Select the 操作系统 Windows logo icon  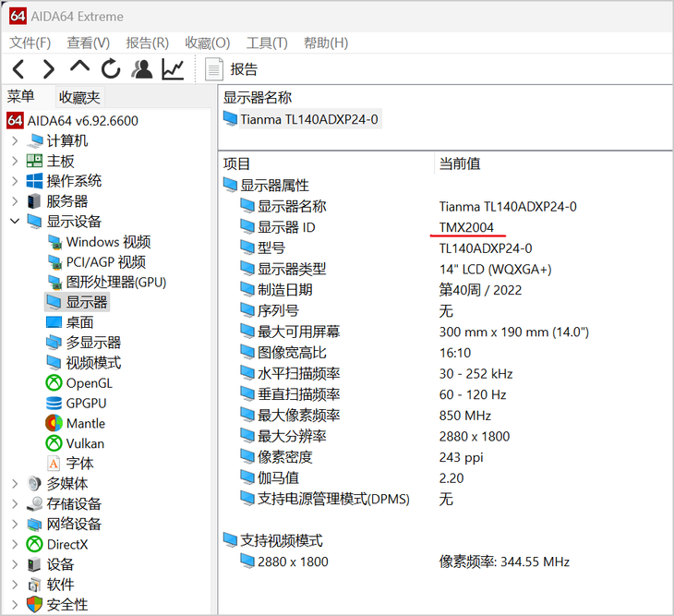[x=34, y=181]
